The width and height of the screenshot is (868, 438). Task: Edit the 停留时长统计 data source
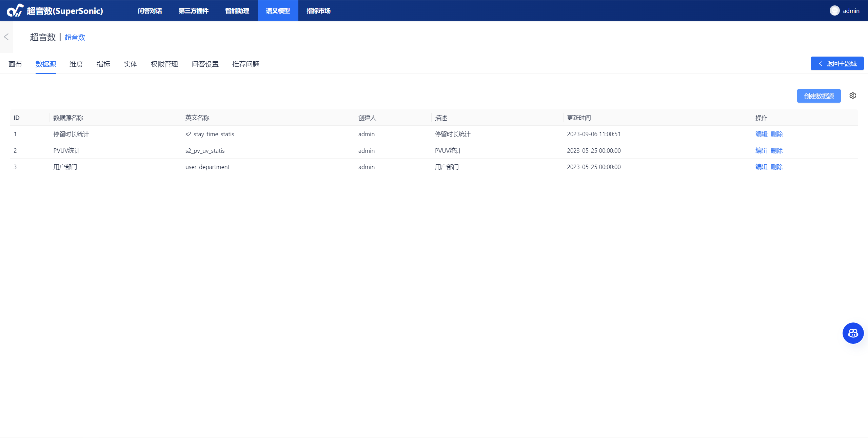coord(761,134)
